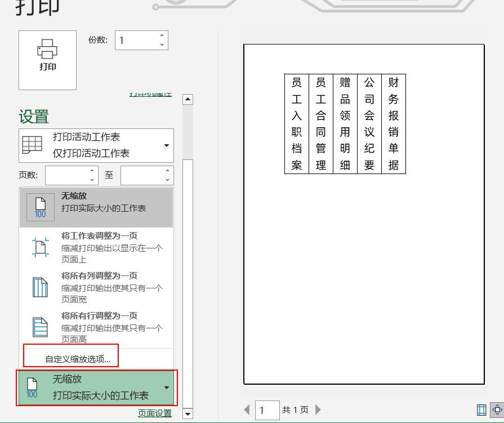
Task: Click the pages 'from' input field
Action: pyautogui.click(x=67, y=175)
